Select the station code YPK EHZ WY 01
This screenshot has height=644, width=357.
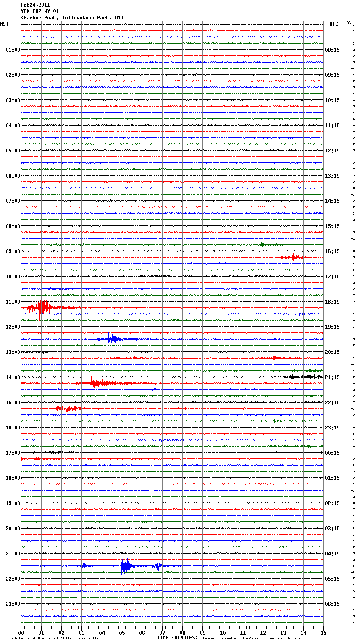click(x=40, y=11)
